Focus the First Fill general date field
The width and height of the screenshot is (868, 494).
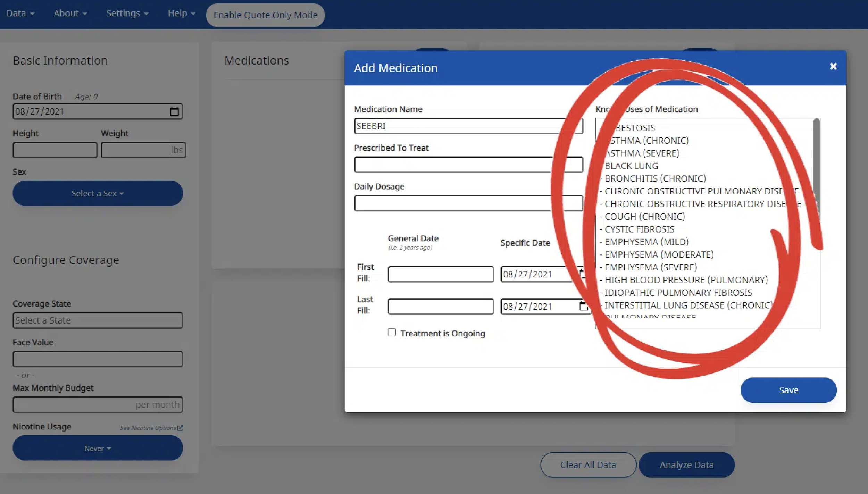pos(440,274)
